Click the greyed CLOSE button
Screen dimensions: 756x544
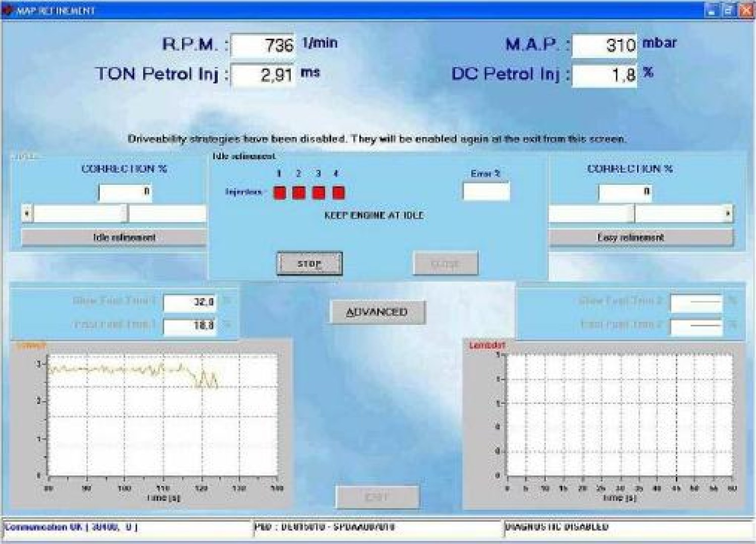pos(445,263)
